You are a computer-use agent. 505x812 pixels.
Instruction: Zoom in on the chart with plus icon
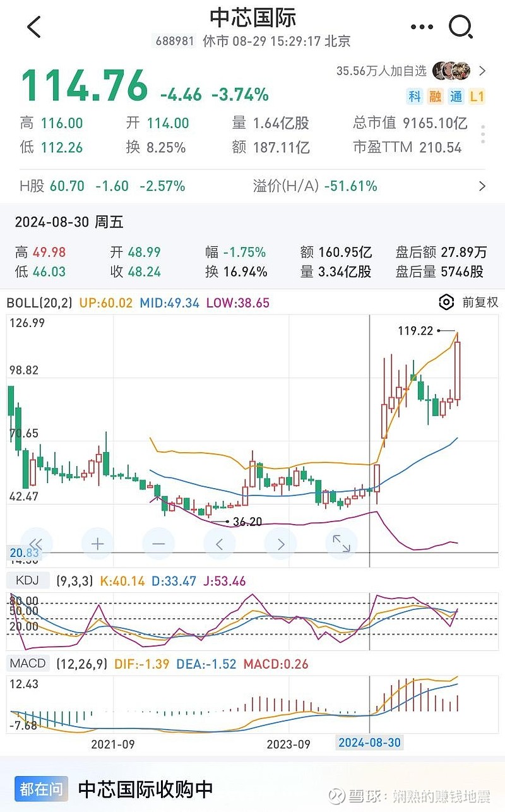[x=98, y=543]
